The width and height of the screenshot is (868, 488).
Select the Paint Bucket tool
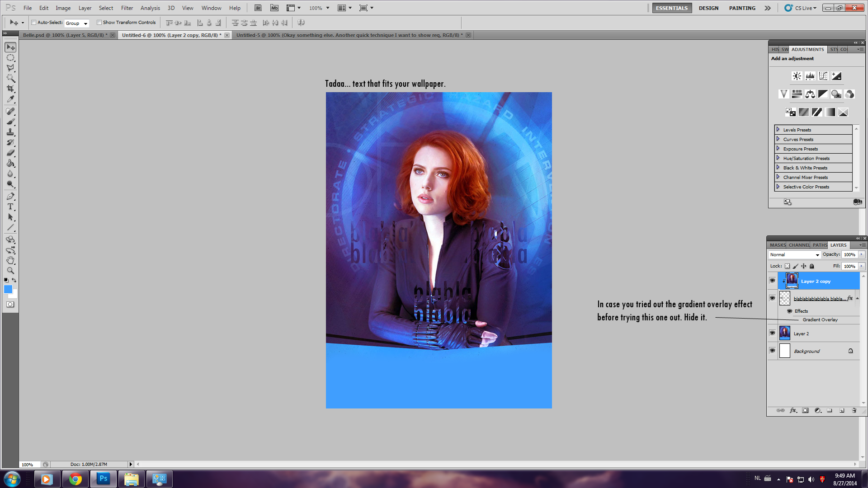(x=10, y=163)
